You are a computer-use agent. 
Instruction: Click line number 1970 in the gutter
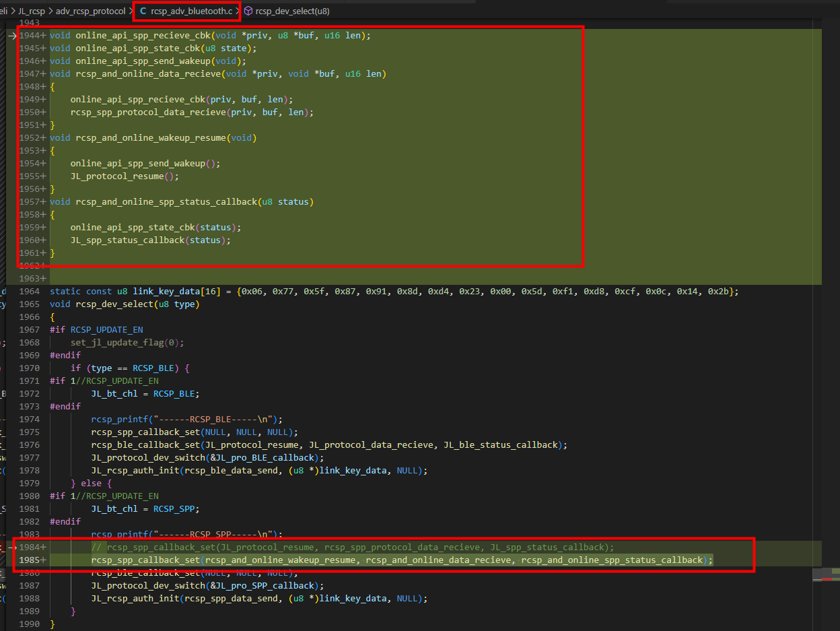(x=29, y=368)
